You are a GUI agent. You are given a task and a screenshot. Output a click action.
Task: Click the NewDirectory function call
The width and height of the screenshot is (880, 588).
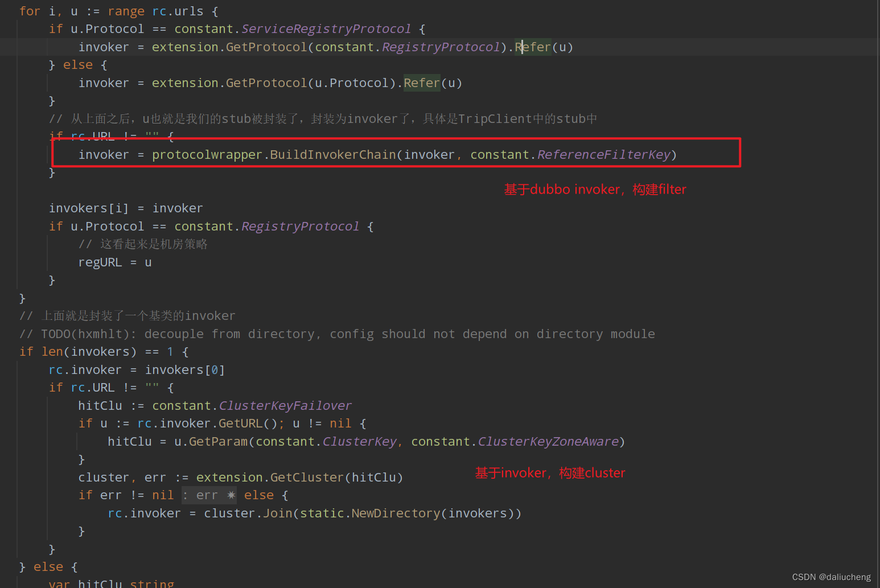396,513
